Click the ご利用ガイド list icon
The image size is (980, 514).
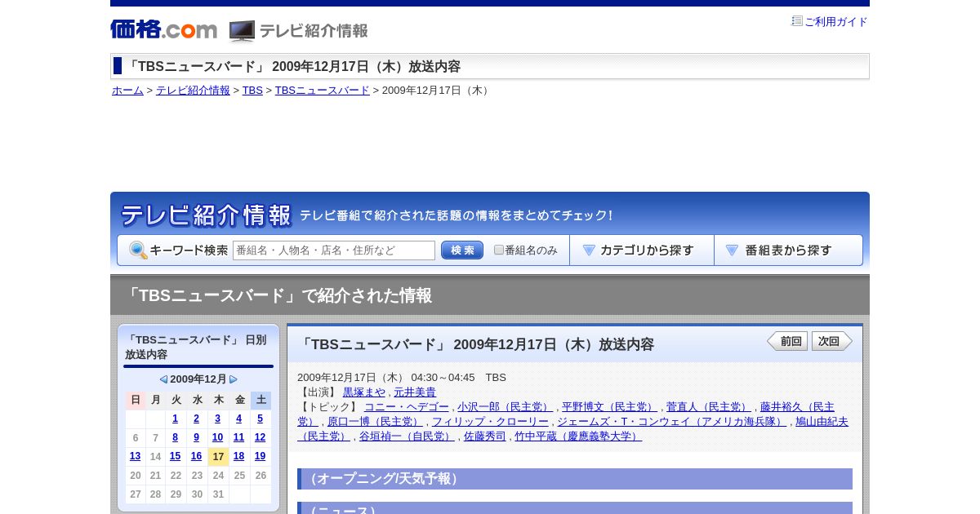pyautogui.click(x=797, y=21)
